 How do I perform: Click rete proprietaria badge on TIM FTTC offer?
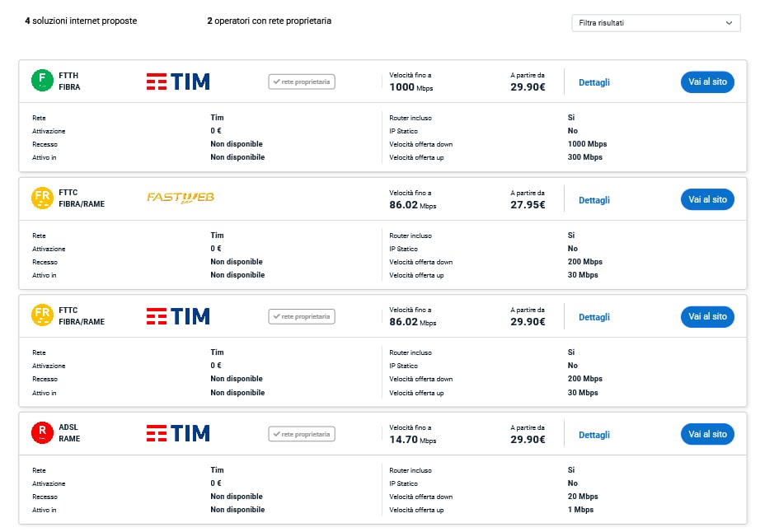point(302,316)
